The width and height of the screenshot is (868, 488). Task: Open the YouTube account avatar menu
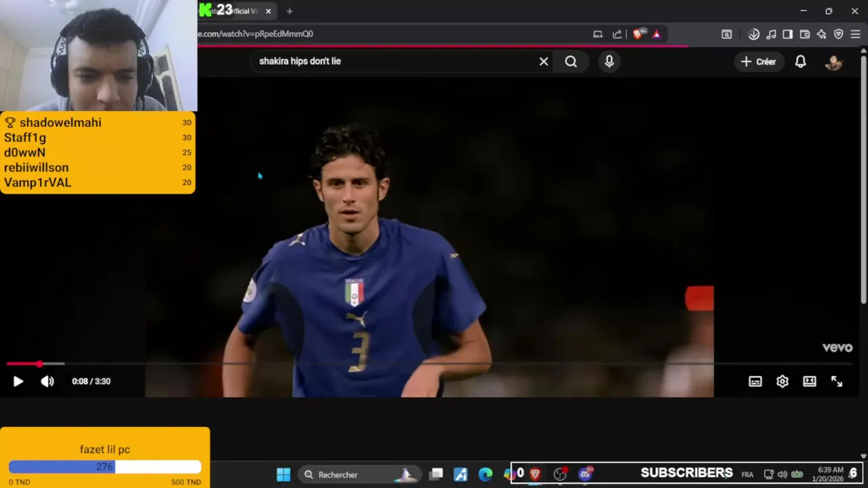coord(833,62)
